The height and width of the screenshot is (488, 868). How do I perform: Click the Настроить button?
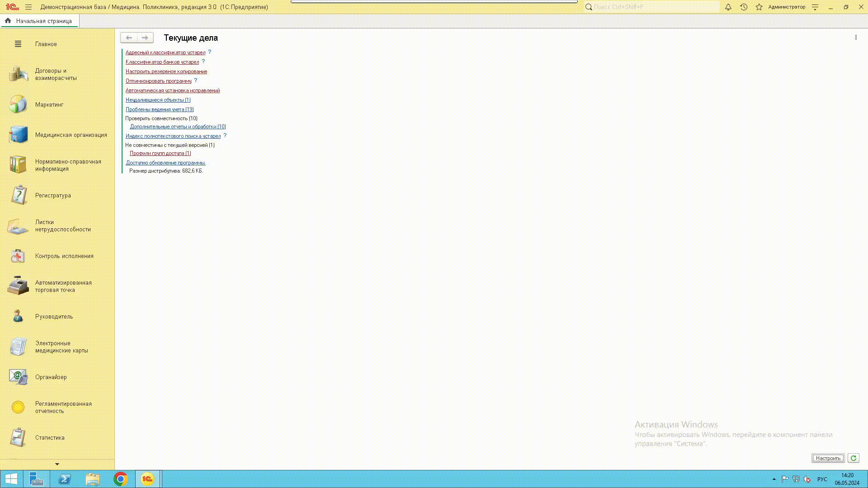pyautogui.click(x=828, y=458)
